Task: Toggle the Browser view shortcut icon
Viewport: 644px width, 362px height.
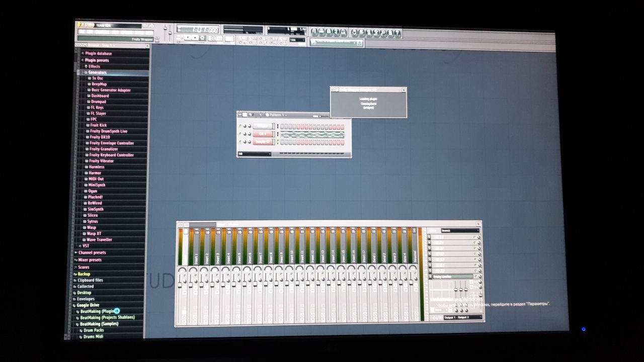Action: (x=336, y=32)
